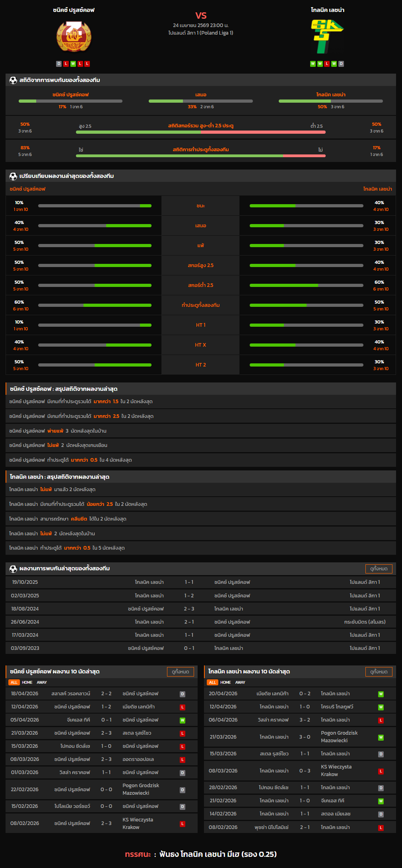Screen dimensions: 402x868
Task: Open view-all button for Górnik Łęczna last 10 matches
Action: 379,672
